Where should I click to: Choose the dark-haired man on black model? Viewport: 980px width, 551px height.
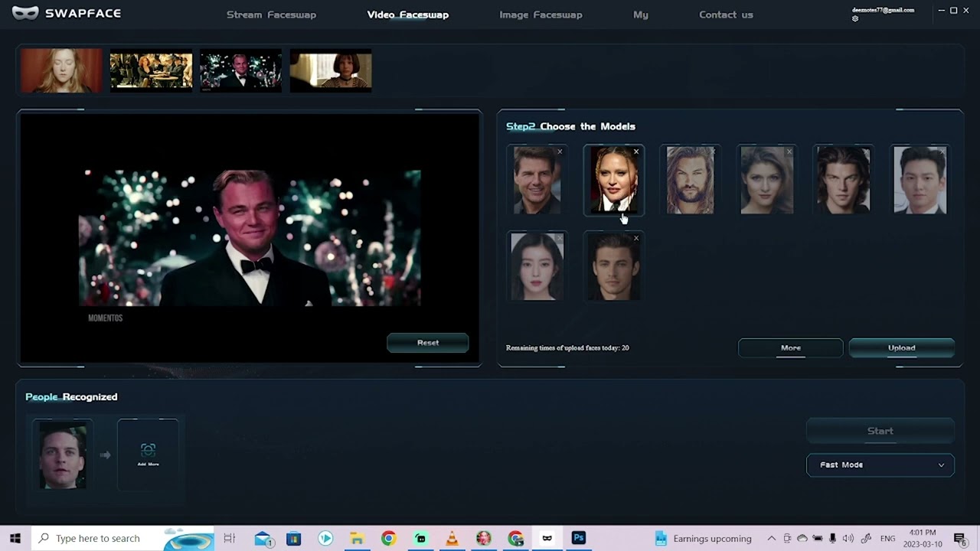(x=613, y=267)
